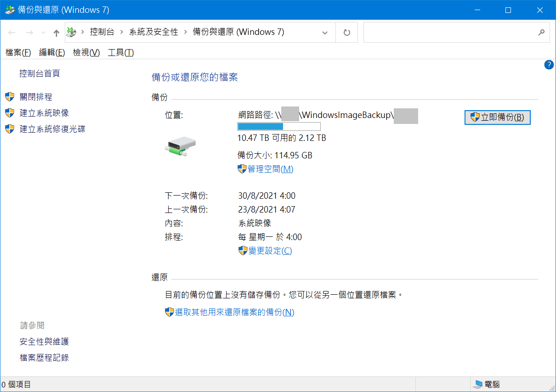The image size is (556, 392).
Task: Focus the search box
Action: click(x=456, y=33)
